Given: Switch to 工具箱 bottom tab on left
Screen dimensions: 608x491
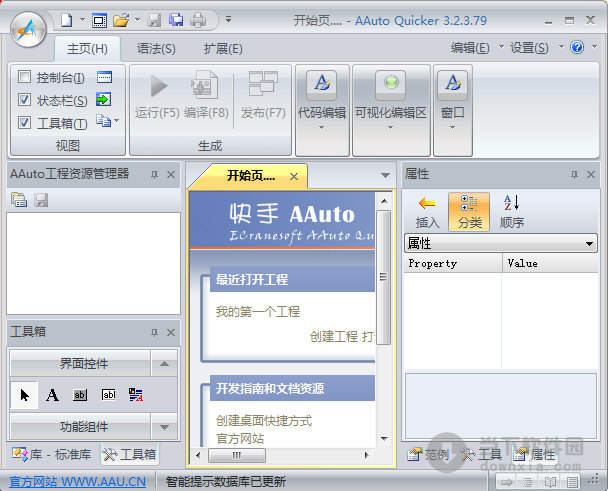Looking at the screenshot, I should pyautogui.click(x=130, y=454).
